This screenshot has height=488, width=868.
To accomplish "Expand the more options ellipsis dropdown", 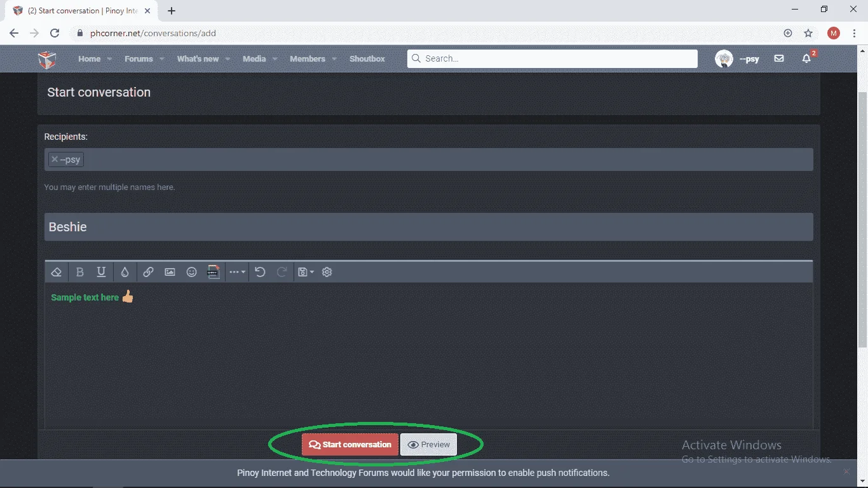I will [x=238, y=272].
